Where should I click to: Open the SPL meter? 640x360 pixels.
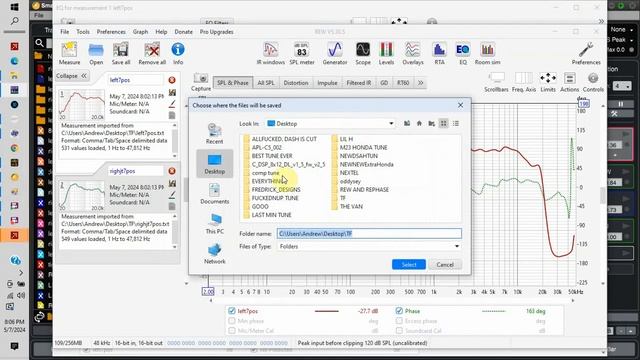click(x=302, y=53)
